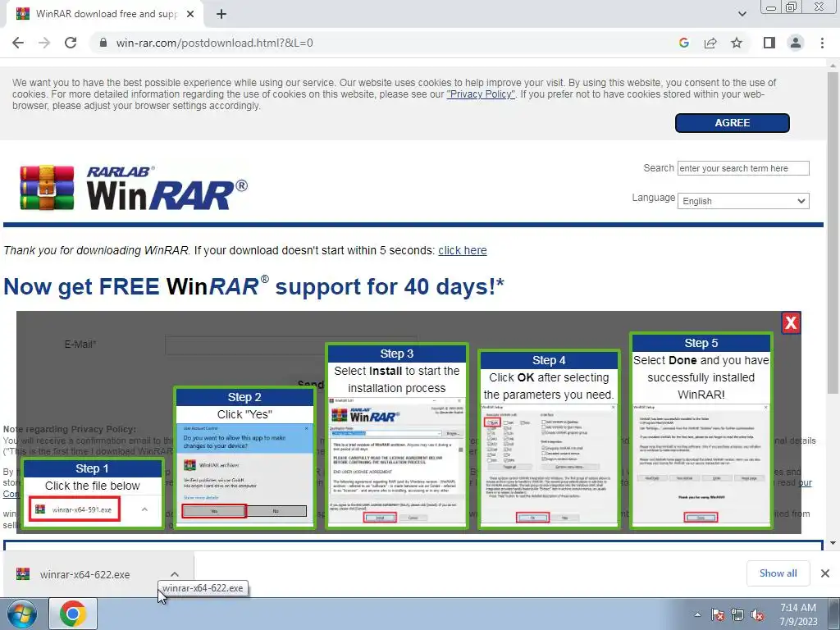Viewport: 840px width, 630px height.
Task: Open Chrome's three-dot menu
Action: (822, 43)
